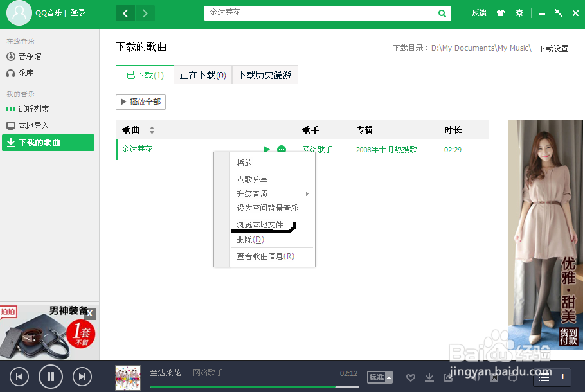This screenshot has height=392, width=585.
Task: Click the share icon in the player bar
Action: click(x=448, y=379)
